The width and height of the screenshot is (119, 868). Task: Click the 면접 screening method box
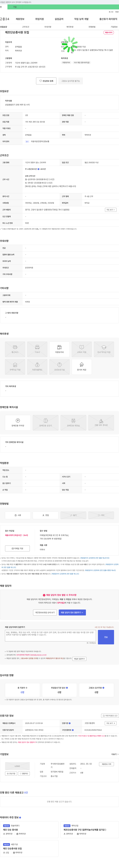[x=46, y=515]
